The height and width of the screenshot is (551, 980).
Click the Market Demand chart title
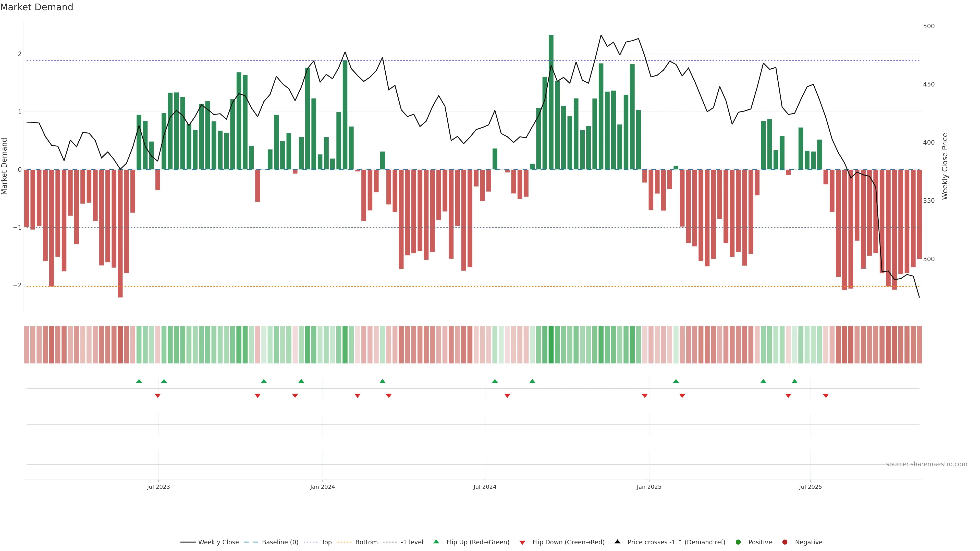point(36,7)
